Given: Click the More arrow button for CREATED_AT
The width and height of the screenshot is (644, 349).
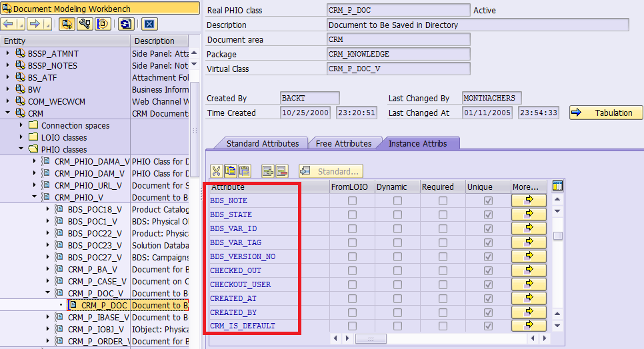Looking at the screenshot, I should (x=529, y=298).
